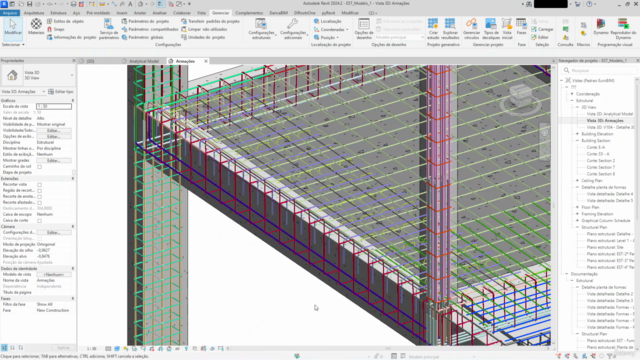640x360 pixels.
Task: Expand Building Elevation in project browser
Action: [x=578, y=134]
